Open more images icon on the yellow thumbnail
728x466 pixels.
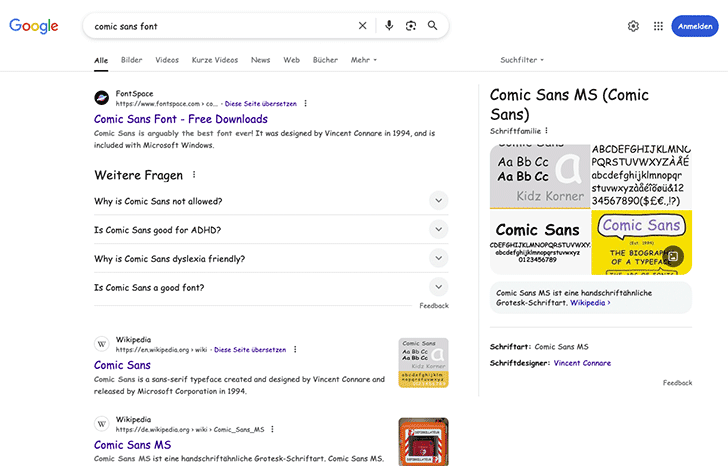click(673, 256)
